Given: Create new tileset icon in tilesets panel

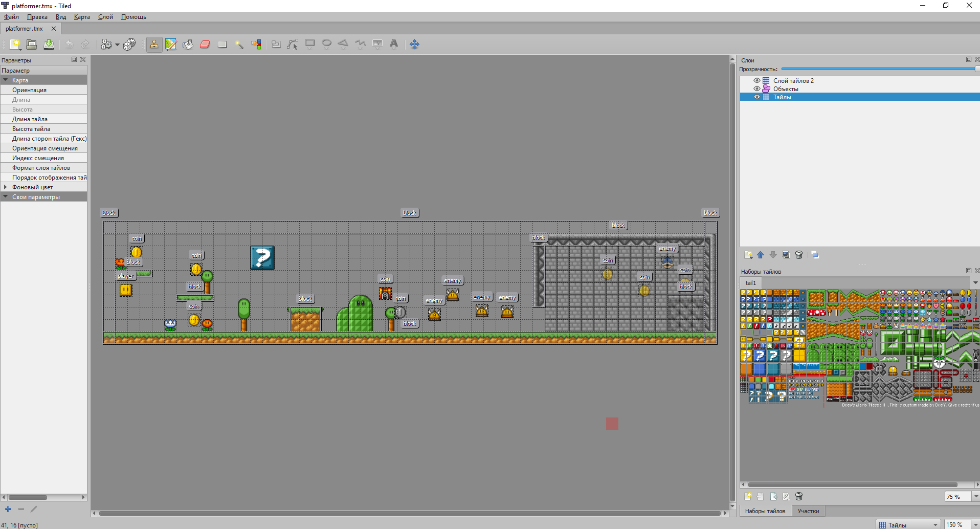Looking at the screenshot, I should point(748,496).
